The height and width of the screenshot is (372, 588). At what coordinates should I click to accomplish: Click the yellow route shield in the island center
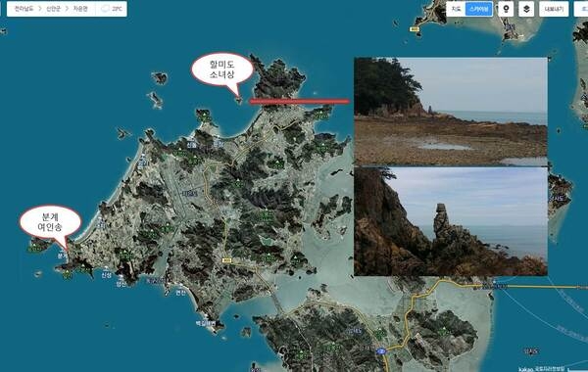tap(225, 260)
